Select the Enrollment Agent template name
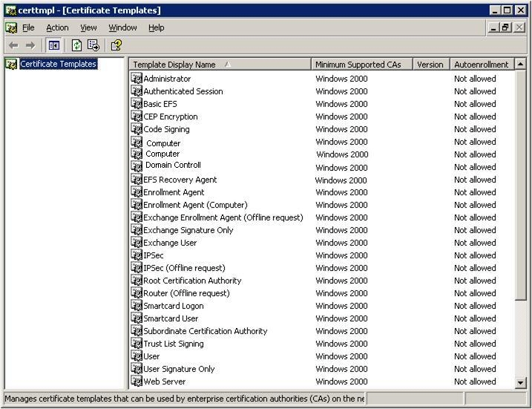532x409 pixels. coord(174,192)
